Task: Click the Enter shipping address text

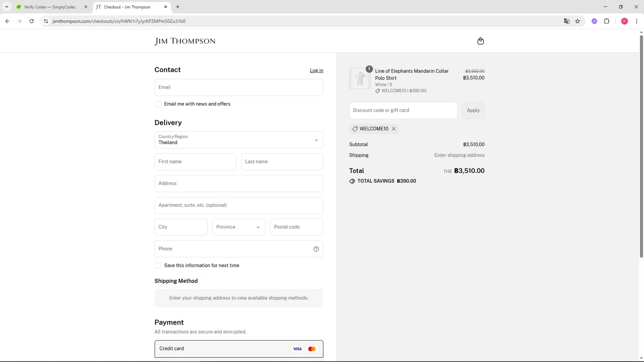Action: pos(459,155)
